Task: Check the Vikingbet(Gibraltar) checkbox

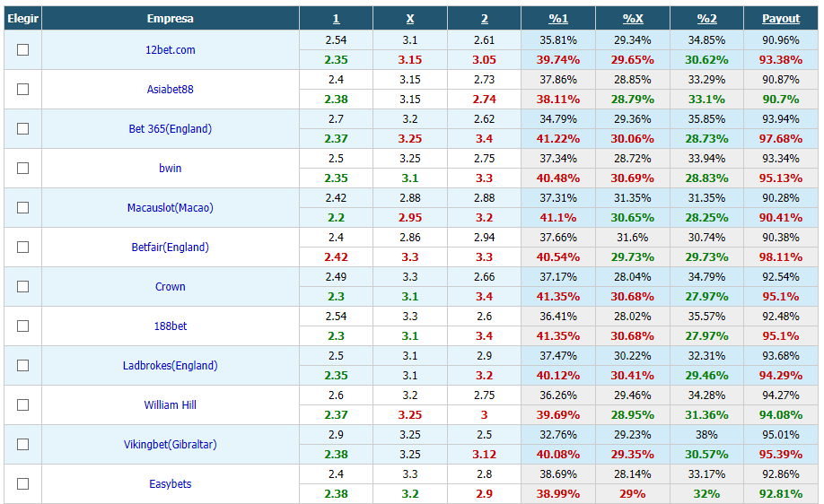Action: (x=22, y=445)
